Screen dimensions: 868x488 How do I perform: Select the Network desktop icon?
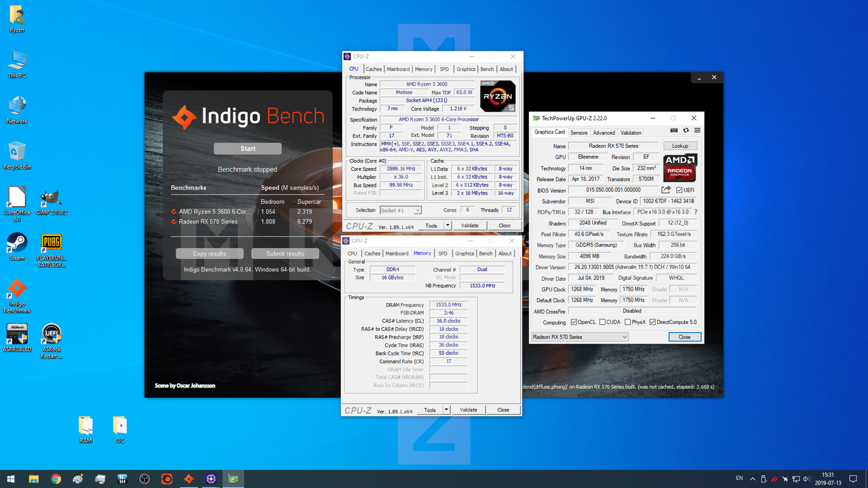coord(17,110)
